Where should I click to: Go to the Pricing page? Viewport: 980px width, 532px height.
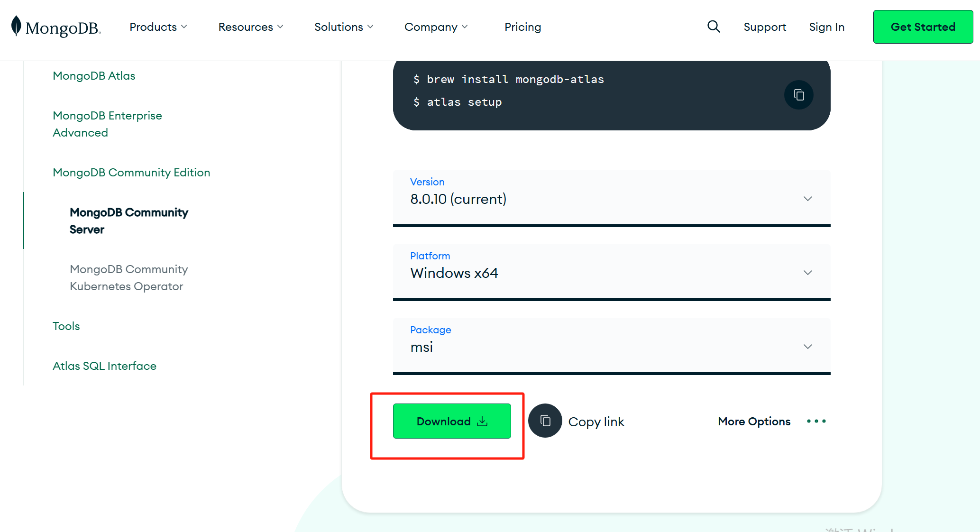(x=522, y=27)
